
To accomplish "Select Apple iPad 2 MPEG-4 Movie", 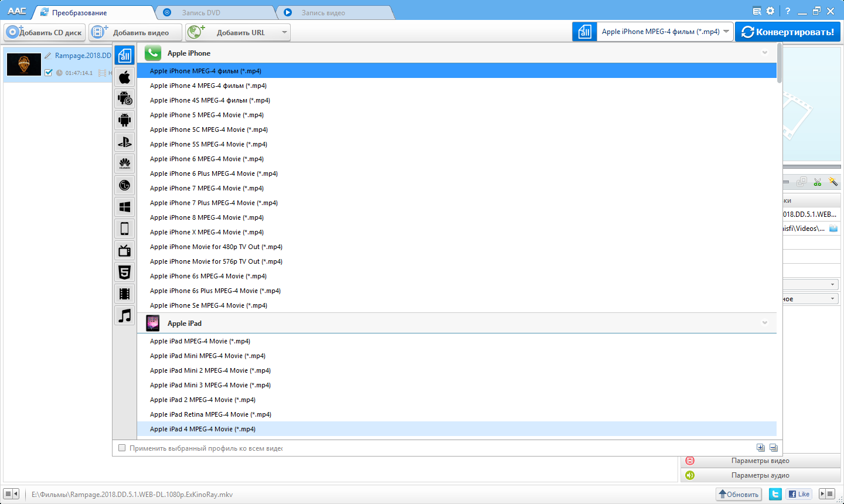I will click(x=457, y=400).
